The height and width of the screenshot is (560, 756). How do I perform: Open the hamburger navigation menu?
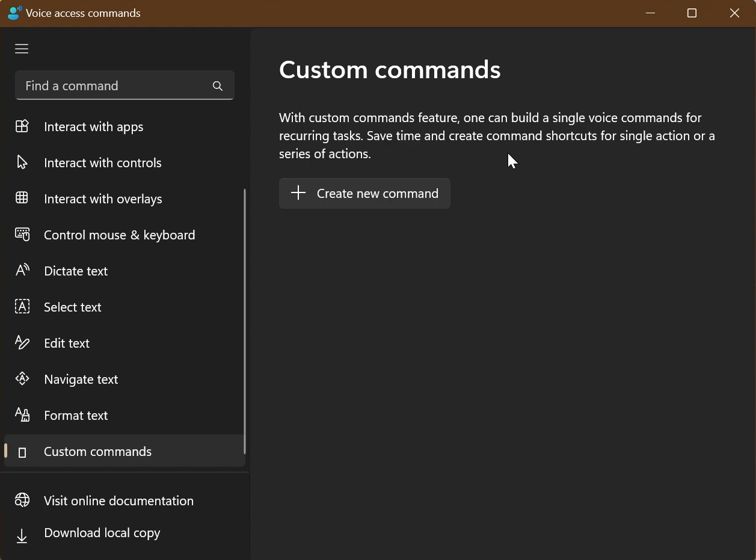22,49
